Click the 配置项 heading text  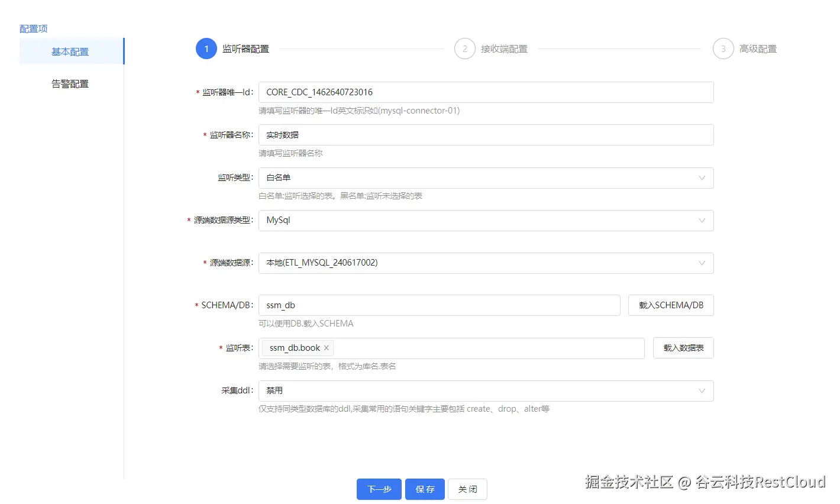(34, 28)
